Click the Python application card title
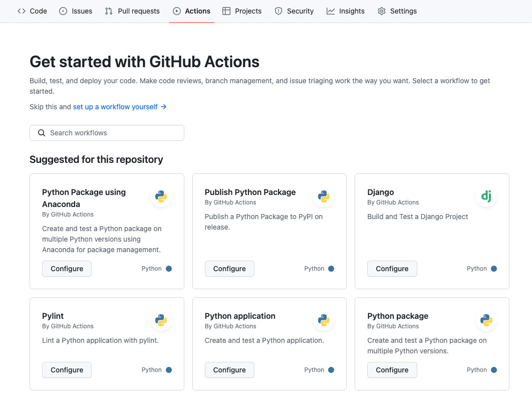The height and width of the screenshot is (399, 532). (240, 316)
